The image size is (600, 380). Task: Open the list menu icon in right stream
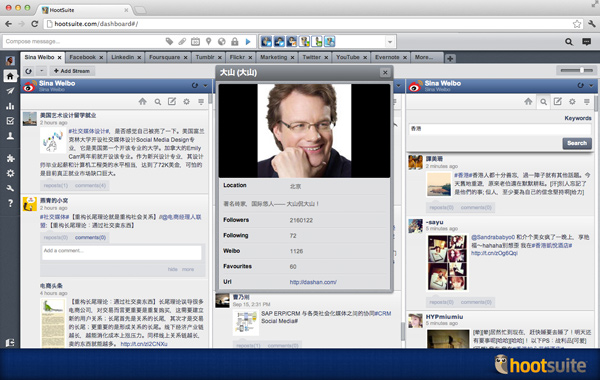tap(587, 101)
